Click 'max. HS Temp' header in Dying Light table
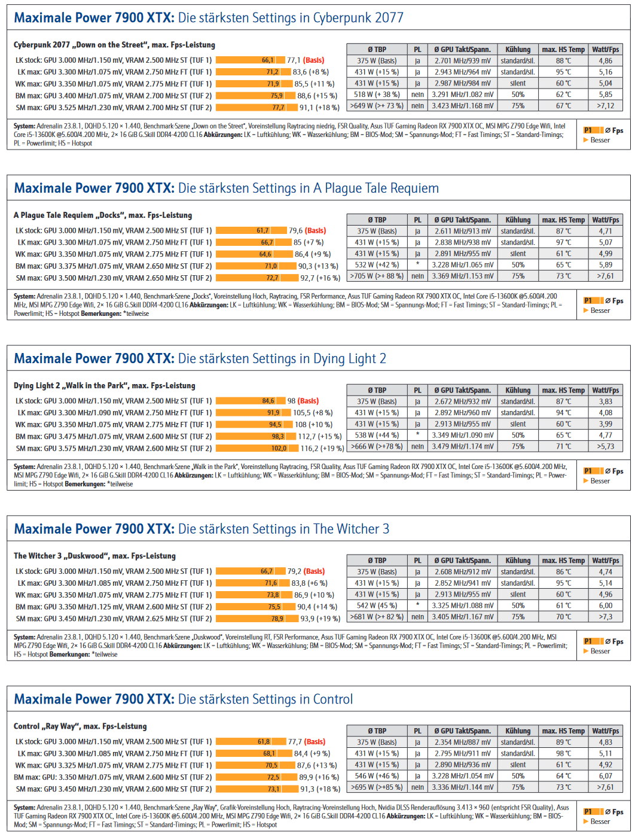638x840 pixels. (x=563, y=391)
